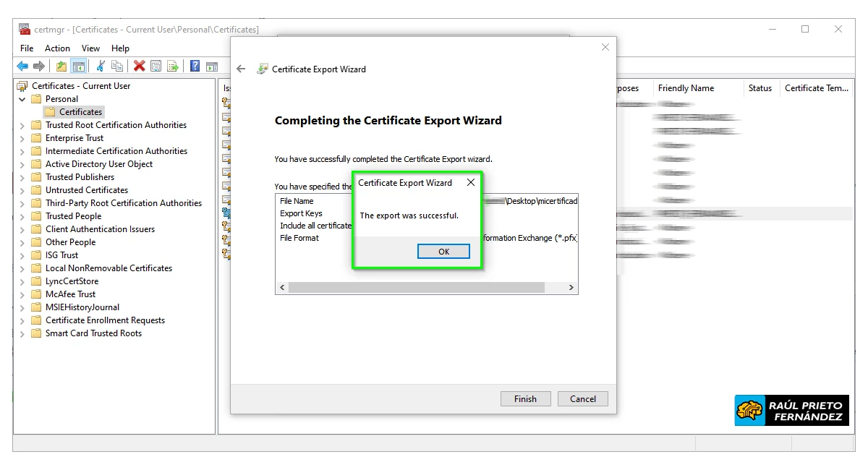The height and width of the screenshot is (470, 868).
Task: Click the Cancel button in the wizard
Action: [x=582, y=398]
